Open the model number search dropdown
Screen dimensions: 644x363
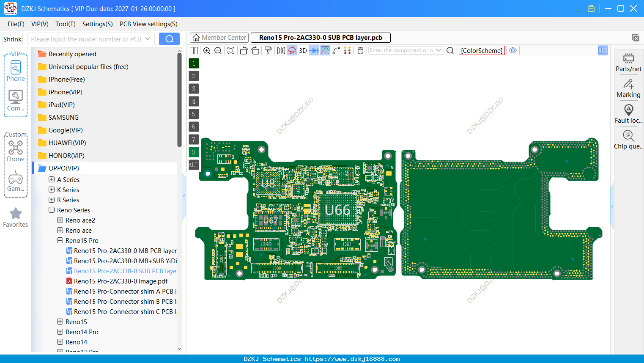point(148,39)
